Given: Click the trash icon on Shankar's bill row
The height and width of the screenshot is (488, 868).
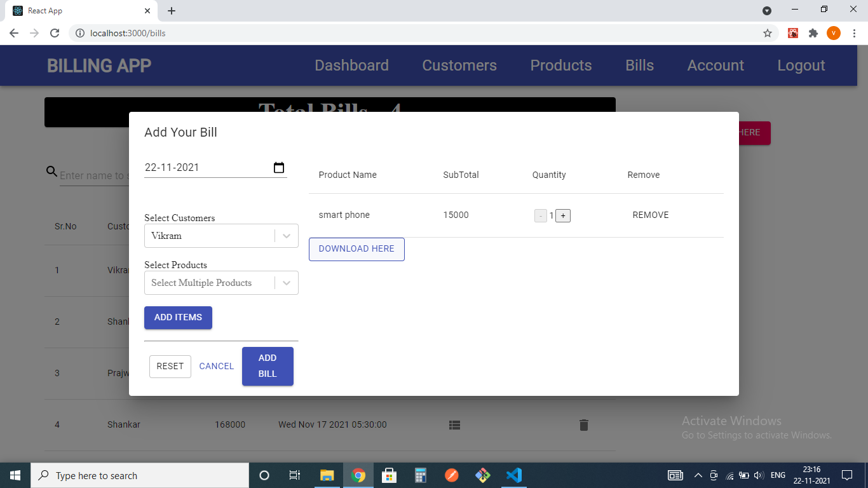Looking at the screenshot, I should 583,424.
